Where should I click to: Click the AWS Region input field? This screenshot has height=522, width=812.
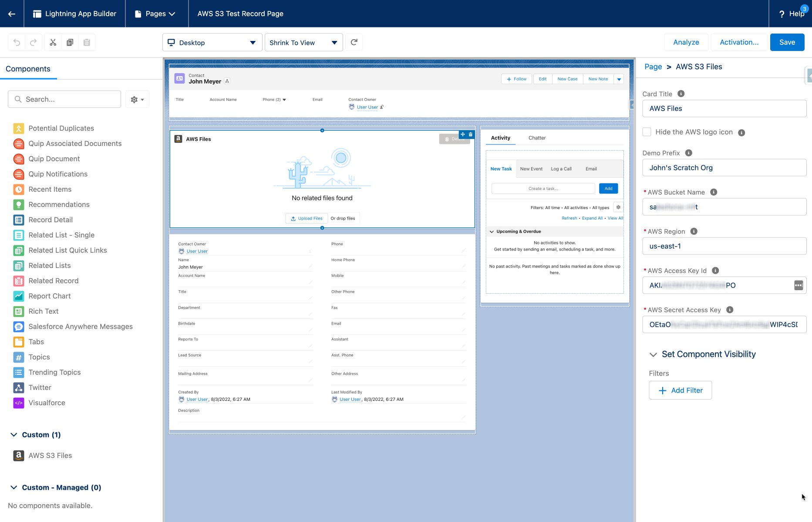(x=724, y=246)
